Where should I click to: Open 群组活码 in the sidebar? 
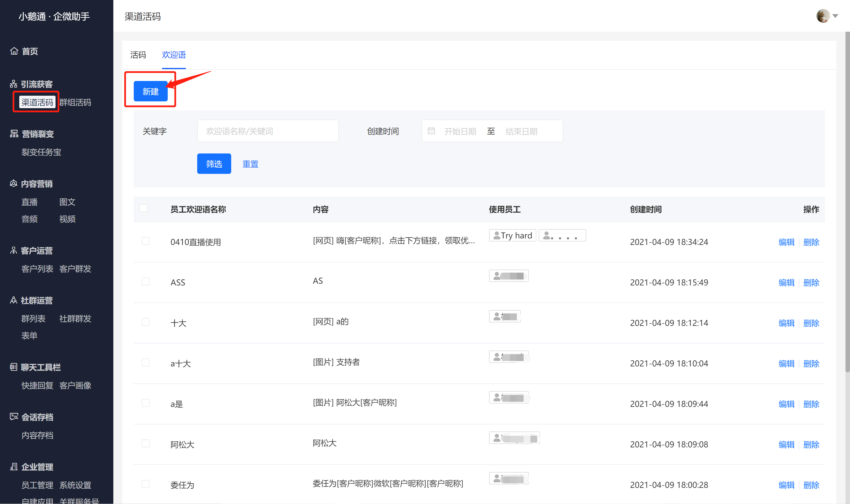[x=75, y=102]
